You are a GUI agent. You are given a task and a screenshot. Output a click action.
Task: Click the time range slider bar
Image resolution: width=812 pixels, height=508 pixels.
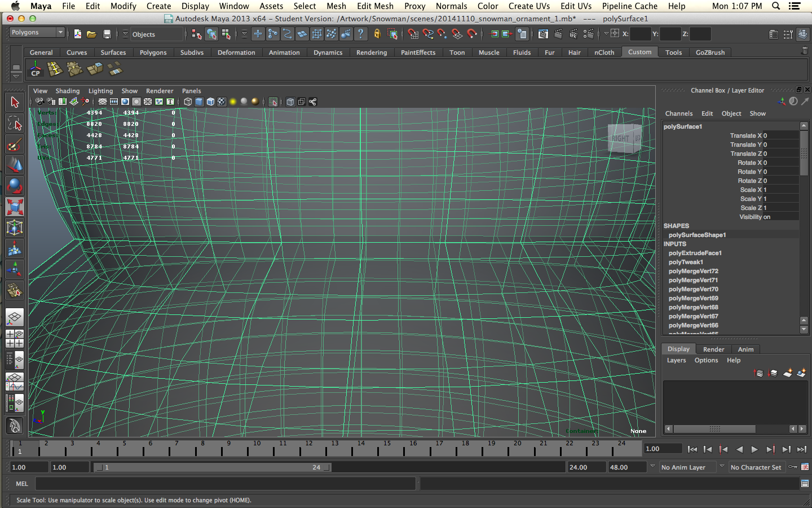213,467
